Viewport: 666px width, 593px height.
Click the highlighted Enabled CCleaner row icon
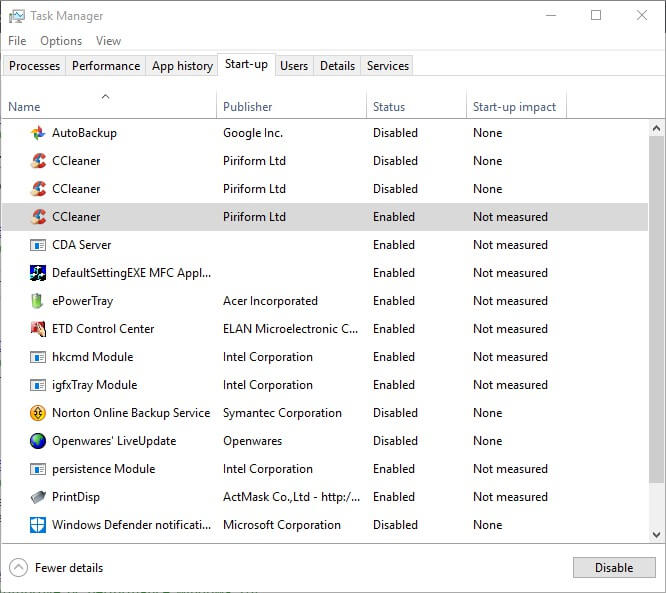(38, 217)
